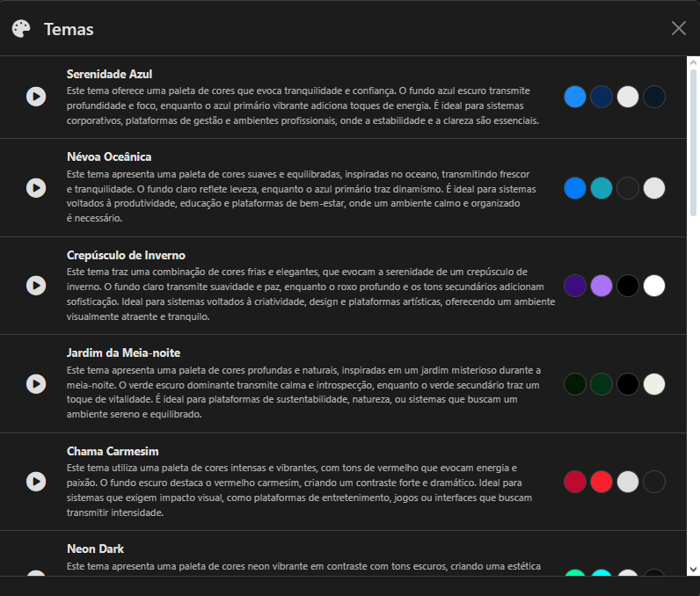Select the Névoa Oceânica theme title
This screenshot has width=700, height=596.
(109, 157)
